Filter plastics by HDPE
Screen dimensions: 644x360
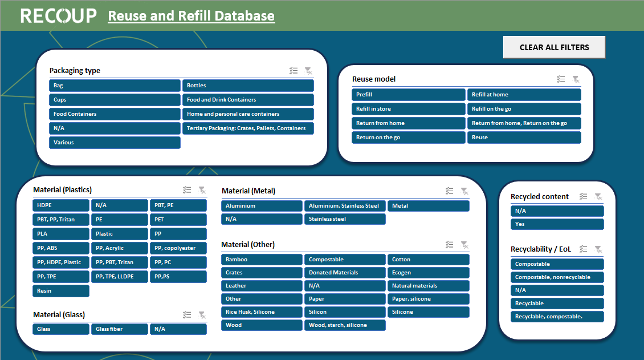point(61,205)
